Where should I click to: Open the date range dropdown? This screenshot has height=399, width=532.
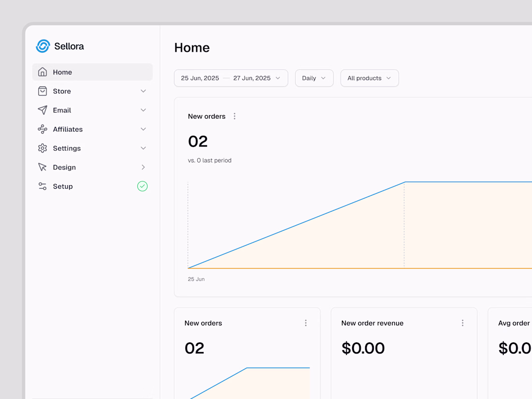coord(231,78)
